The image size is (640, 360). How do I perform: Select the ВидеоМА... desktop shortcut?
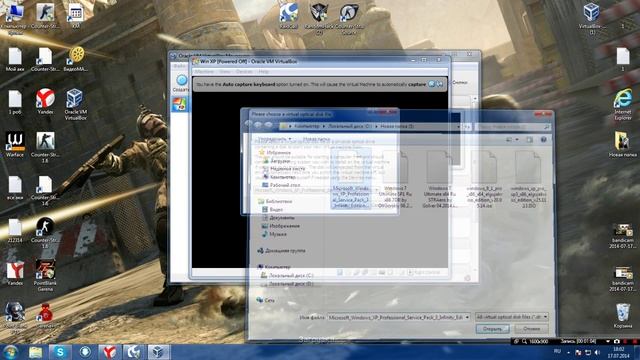coord(76,59)
